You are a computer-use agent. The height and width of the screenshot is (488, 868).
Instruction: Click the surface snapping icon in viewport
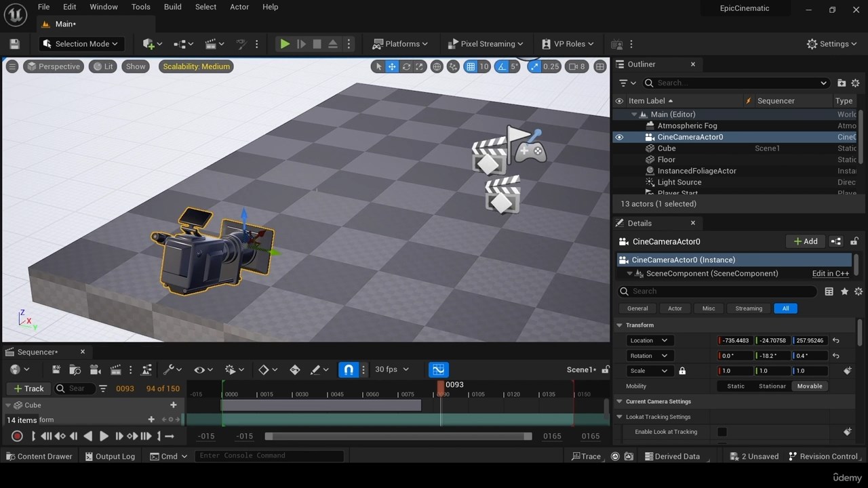(453, 66)
